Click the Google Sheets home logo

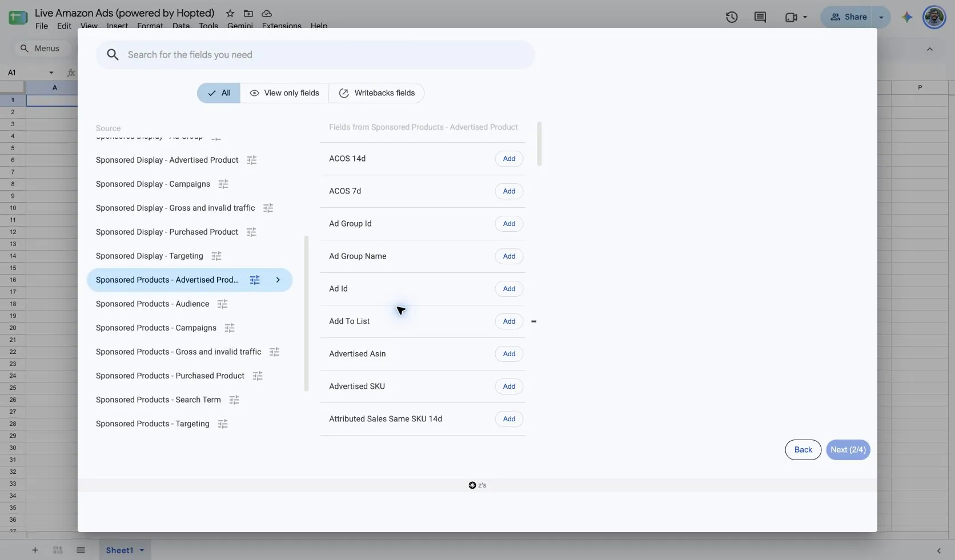coord(18,18)
